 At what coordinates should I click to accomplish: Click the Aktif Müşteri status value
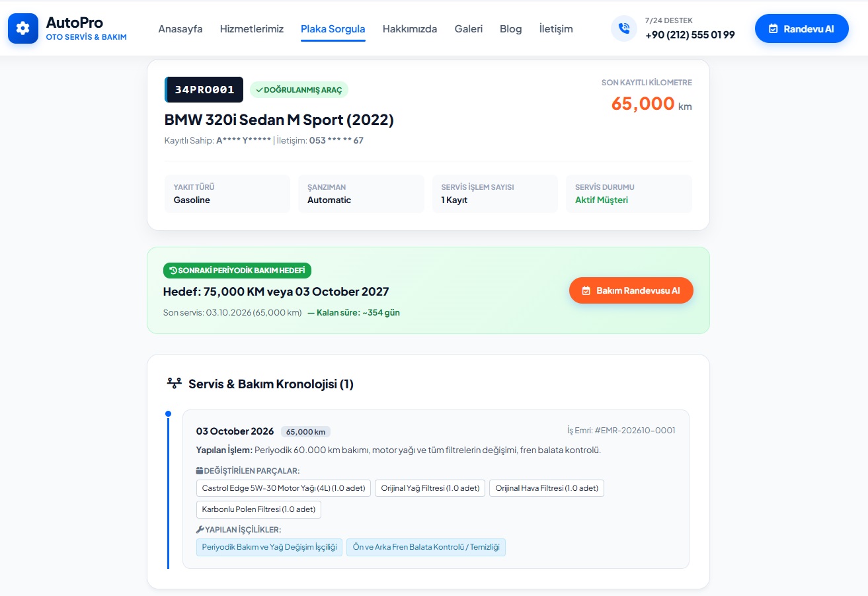point(602,200)
